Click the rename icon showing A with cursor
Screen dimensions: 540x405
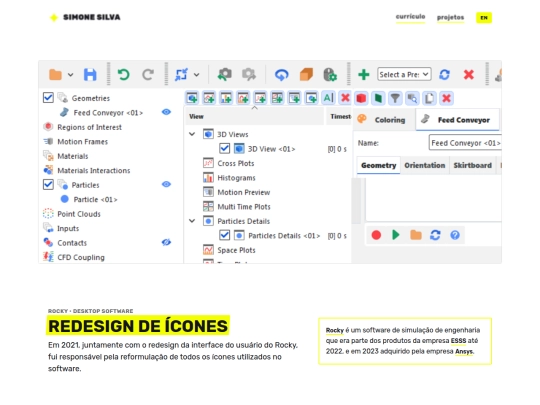point(328,98)
